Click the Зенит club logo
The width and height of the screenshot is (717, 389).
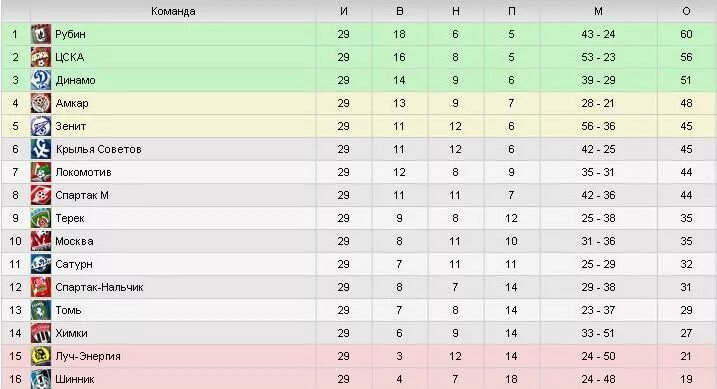(x=41, y=126)
